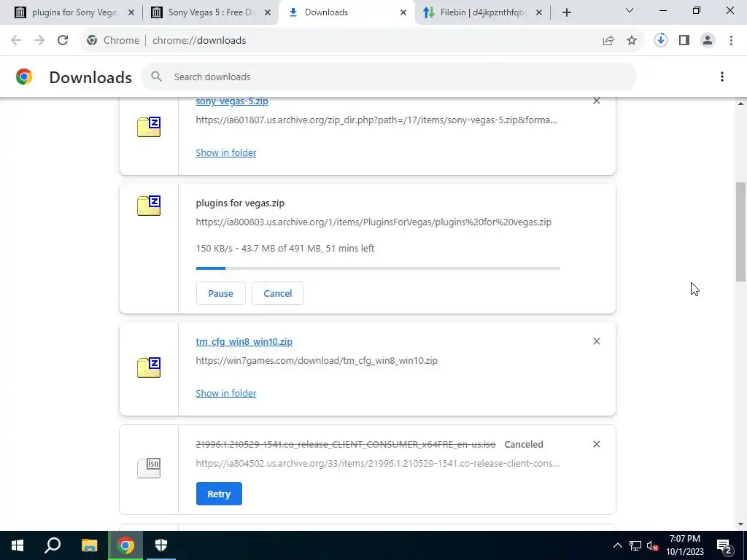
Task: Click the zip file icon for sony-vegas-5.zip
Action: click(x=149, y=127)
